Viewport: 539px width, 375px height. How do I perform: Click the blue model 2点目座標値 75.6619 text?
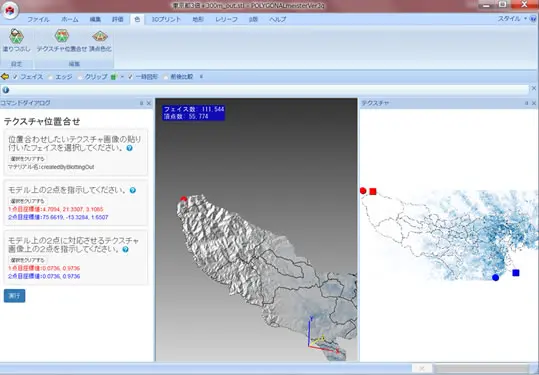point(58,217)
